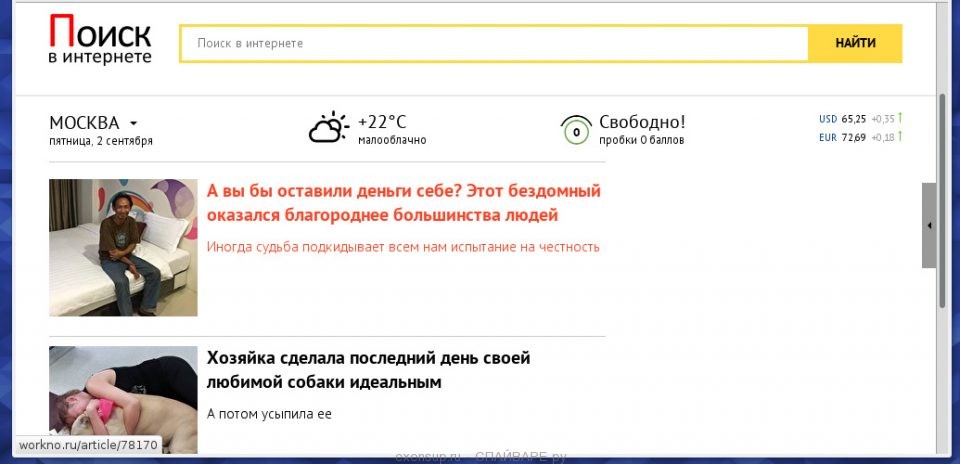
Task: Open the EUR exchange rate
Action: click(x=842, y=137)
